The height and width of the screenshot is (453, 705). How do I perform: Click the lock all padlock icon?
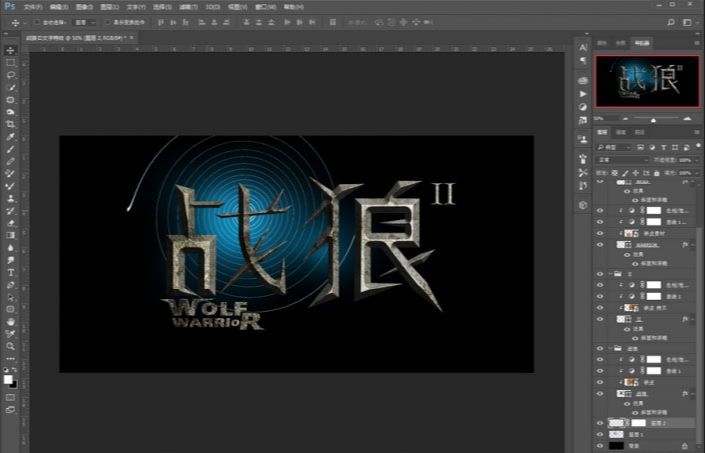(656, 173)
